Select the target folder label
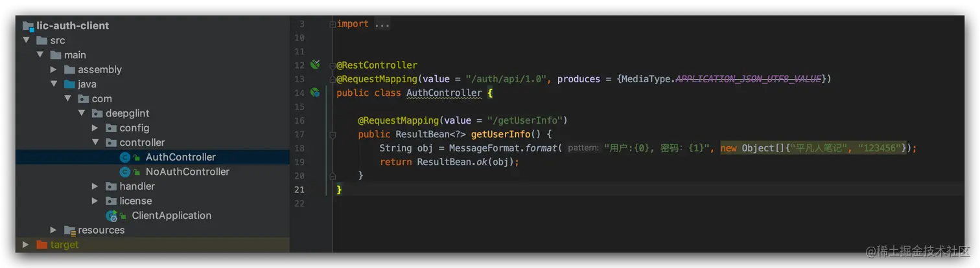The width and height of the screenshot is (980, 268). click(64, 245)
